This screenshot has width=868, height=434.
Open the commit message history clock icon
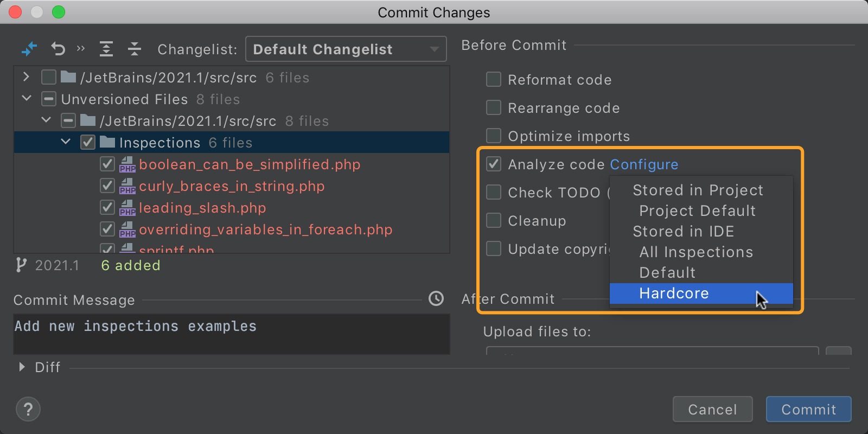tap(436, 298)
